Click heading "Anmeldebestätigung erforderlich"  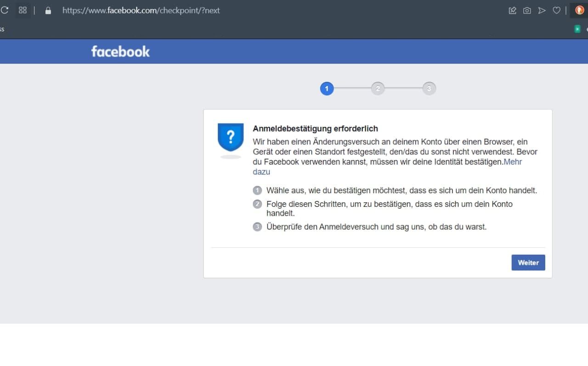pyautogui.click(x=316, y=129)
